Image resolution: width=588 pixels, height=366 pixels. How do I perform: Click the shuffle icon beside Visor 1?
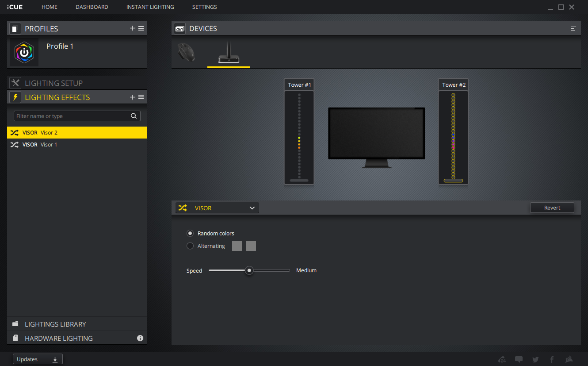pyautogui.click(x=15, y=145)
